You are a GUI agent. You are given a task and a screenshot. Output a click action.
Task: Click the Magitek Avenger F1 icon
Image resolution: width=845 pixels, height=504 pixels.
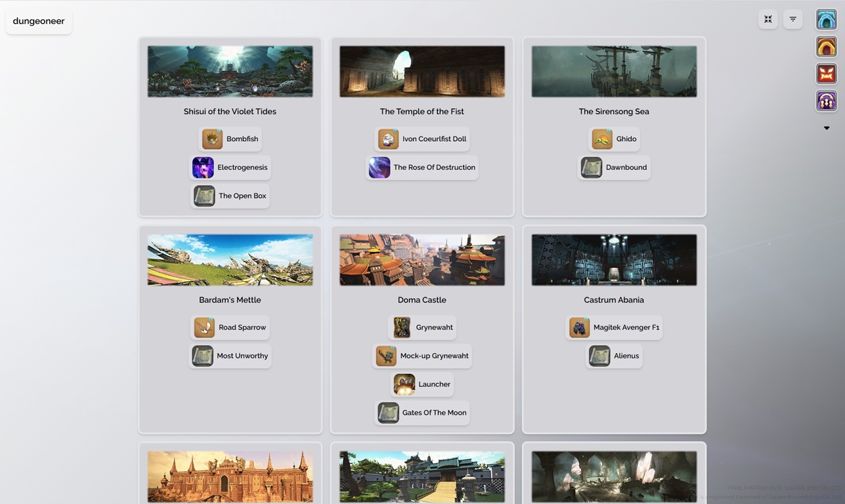click(579, 327)
